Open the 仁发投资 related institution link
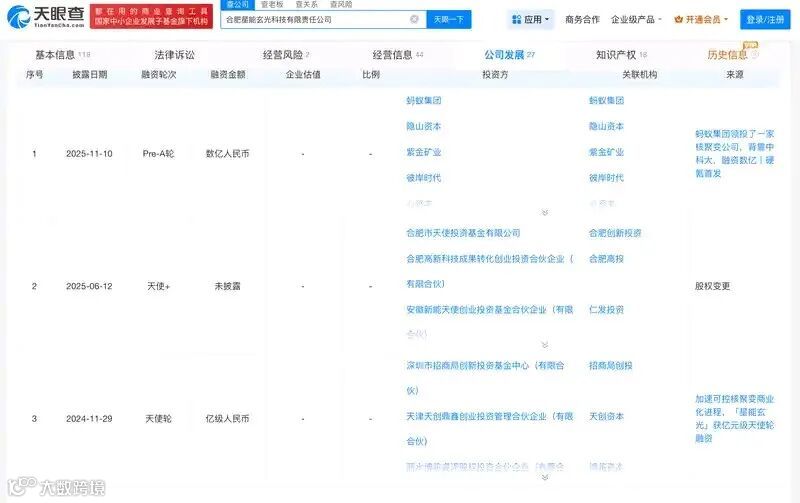This screenshot has width=800, height=503. 606,310
